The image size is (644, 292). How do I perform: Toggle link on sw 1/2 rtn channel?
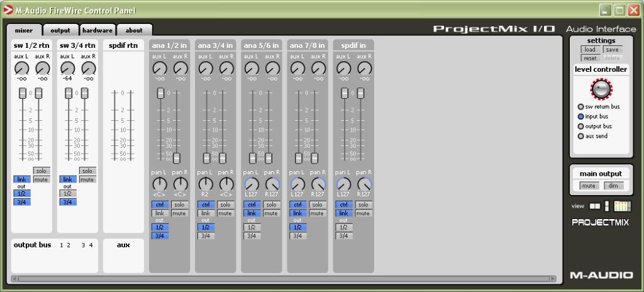tap(22, 179)
